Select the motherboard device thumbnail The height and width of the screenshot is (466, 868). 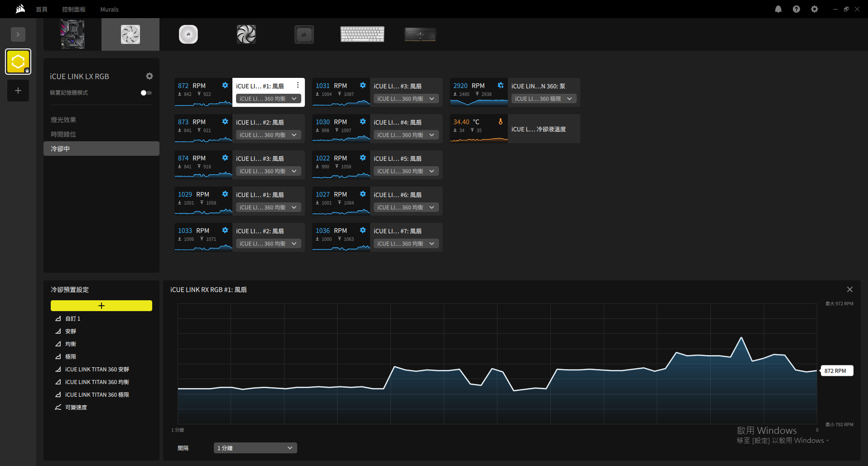click(x=72, y=34)
